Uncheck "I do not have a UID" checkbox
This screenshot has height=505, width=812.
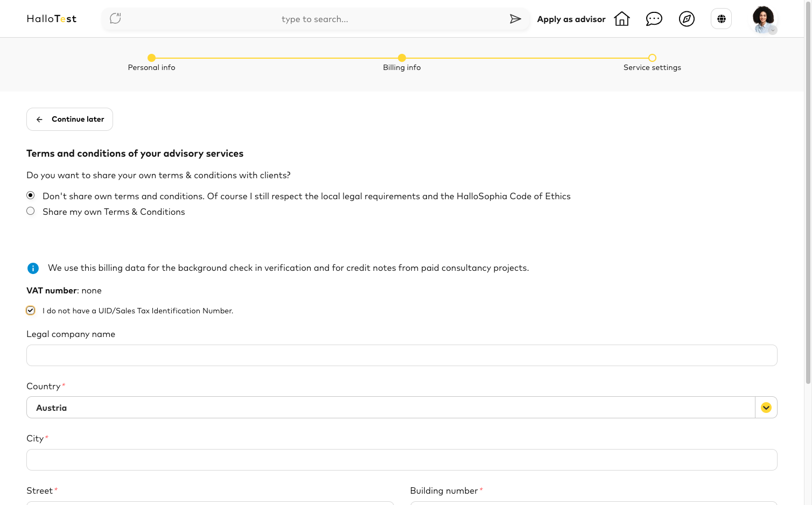click(31, 311)
